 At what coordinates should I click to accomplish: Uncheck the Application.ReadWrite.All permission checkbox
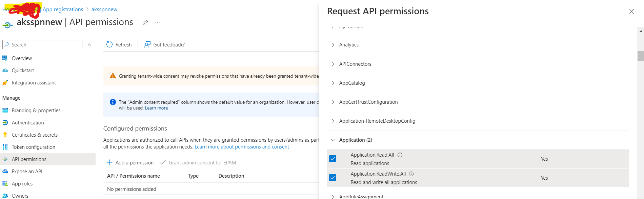[333, 178]
